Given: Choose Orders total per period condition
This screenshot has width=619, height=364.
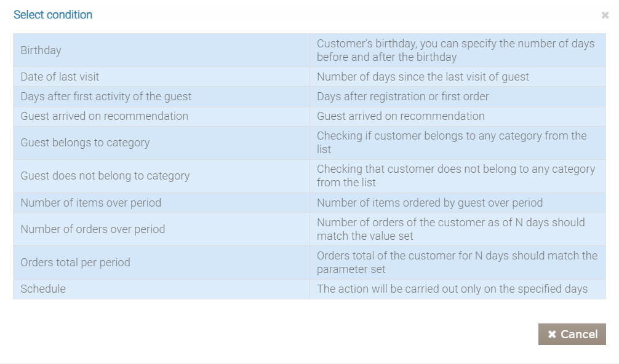Looking at the screenshot, I should click(x=76, y=263).
